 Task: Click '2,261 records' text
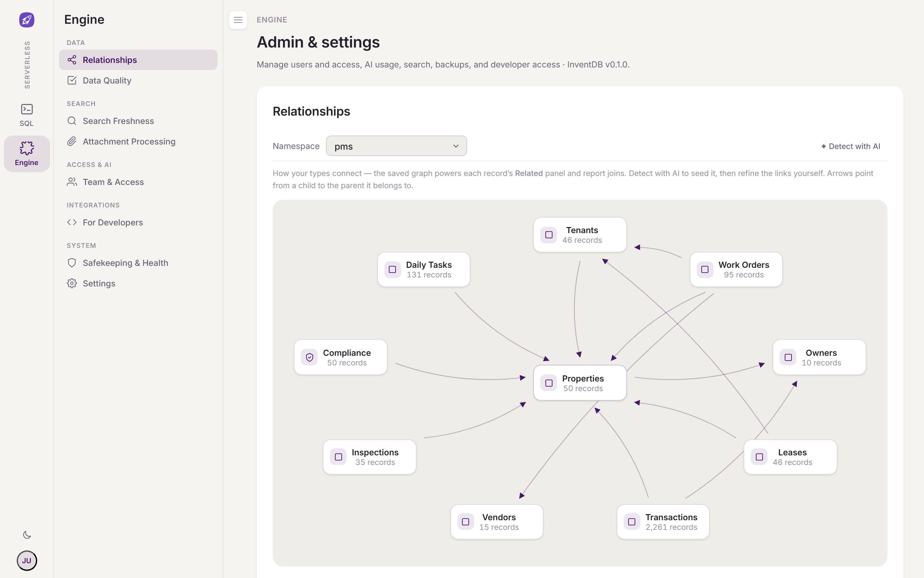(671, 527)
